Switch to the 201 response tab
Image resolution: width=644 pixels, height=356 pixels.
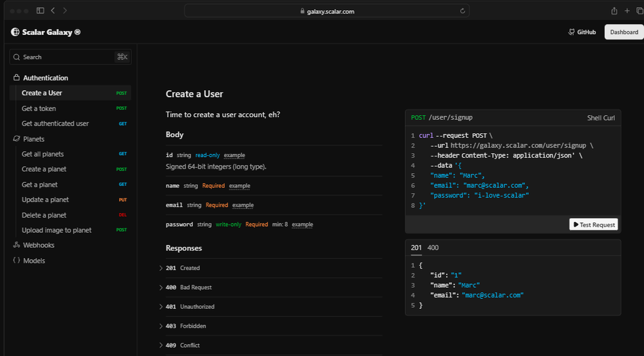pos(416,248)
